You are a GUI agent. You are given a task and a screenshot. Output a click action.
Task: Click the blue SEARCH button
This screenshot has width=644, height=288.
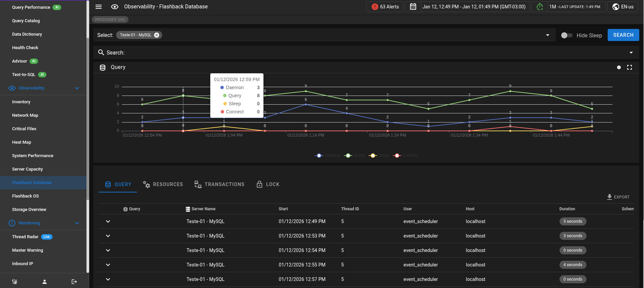click(x=623, y=35)
